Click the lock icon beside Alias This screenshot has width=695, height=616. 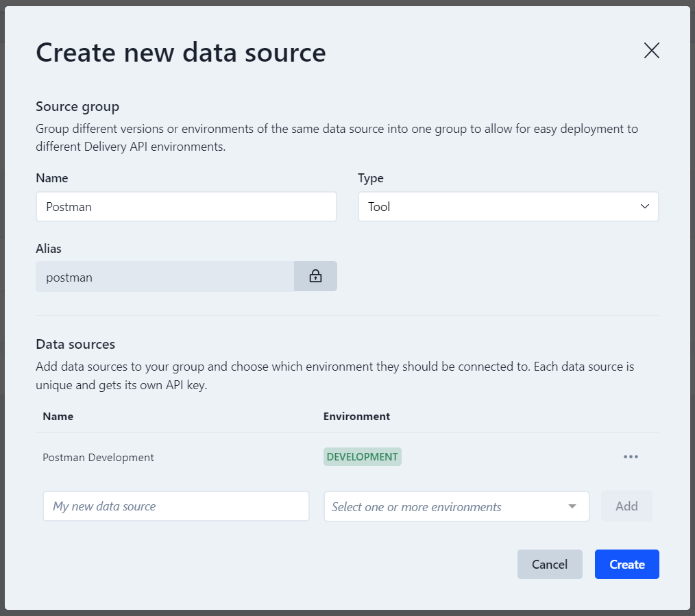315,276
